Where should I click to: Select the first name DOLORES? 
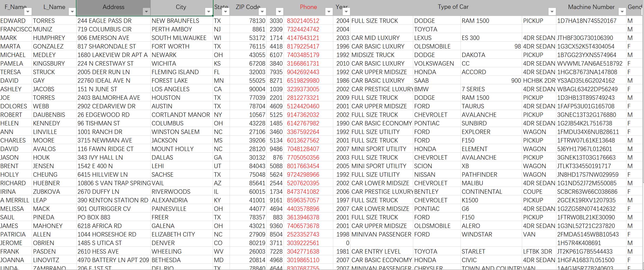(x=16, y=106)
